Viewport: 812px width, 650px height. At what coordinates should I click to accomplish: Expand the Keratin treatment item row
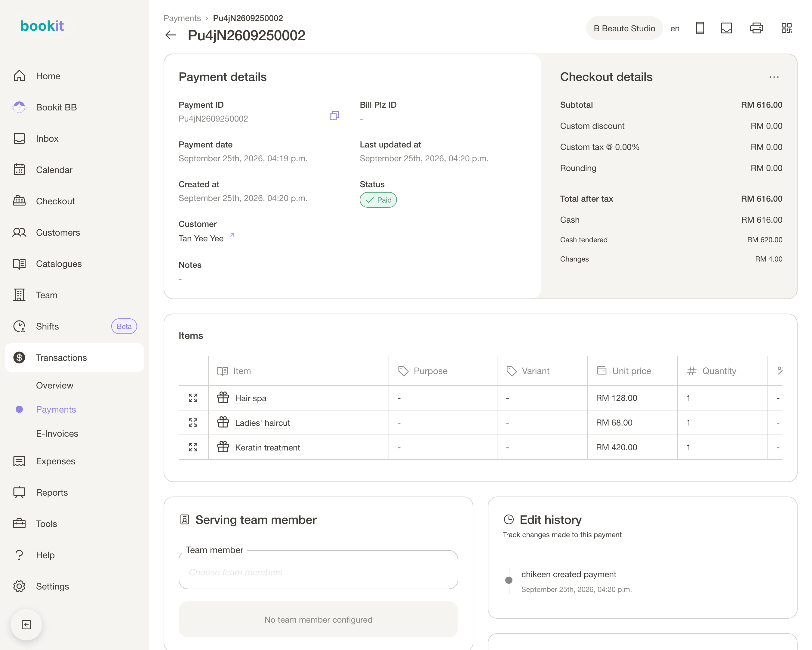pos(193,447)
